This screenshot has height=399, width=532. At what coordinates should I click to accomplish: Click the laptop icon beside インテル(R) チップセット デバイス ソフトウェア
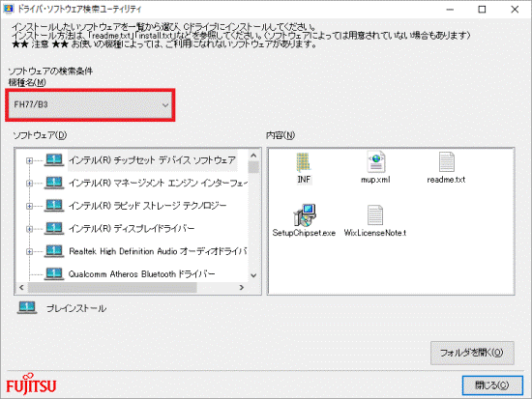[54, 159]
